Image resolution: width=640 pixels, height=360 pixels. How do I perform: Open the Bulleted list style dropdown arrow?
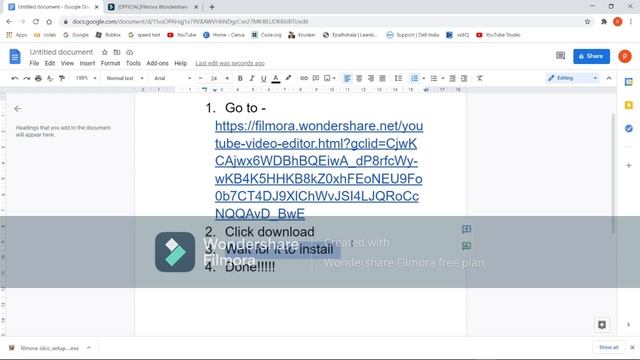click(443, 78)
